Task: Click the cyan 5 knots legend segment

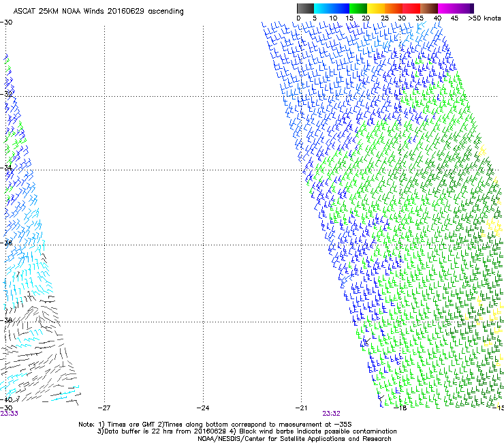Action: 322,8
